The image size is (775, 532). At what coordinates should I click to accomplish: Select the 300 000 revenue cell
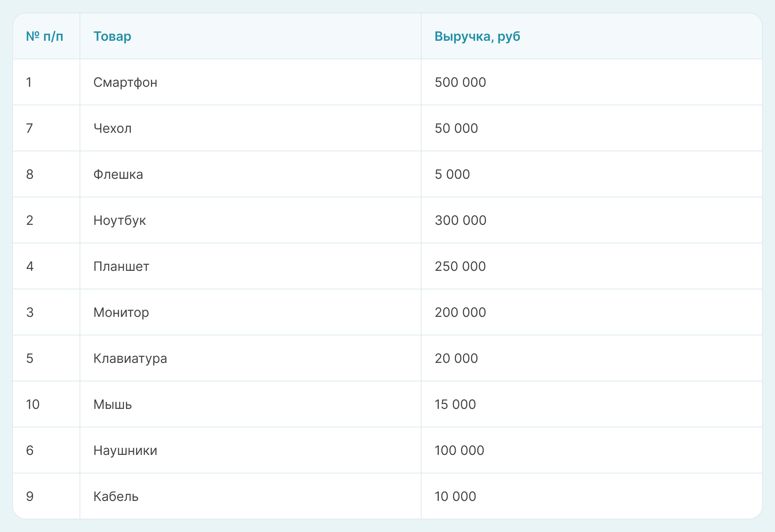pyautogui.click(x=460, y=220)
